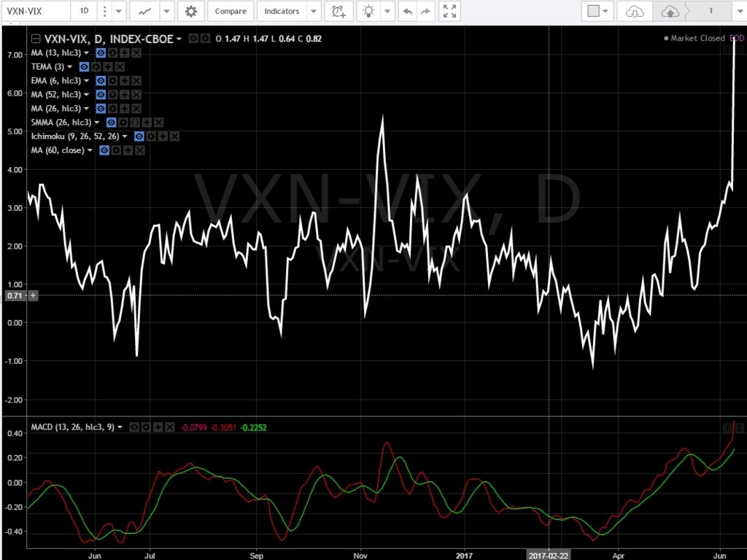
Task: Add an alert with the alarm clock icon
Action: [338, 11]
